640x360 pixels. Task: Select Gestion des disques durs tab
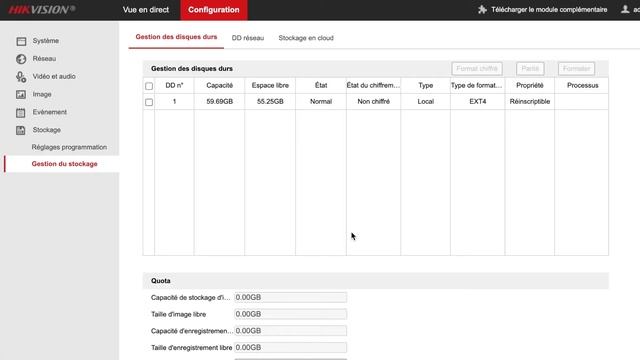pyautogui.click(x=176, y=37)
